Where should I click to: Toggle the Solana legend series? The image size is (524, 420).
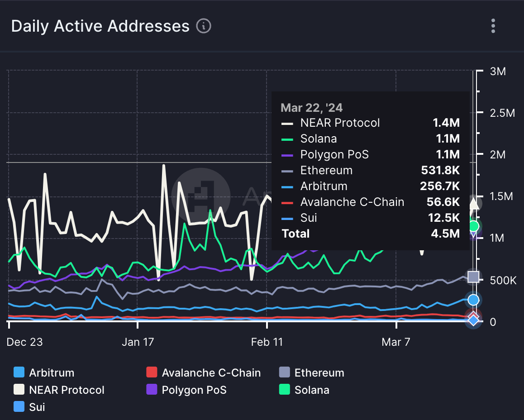[x=304, y=390]
